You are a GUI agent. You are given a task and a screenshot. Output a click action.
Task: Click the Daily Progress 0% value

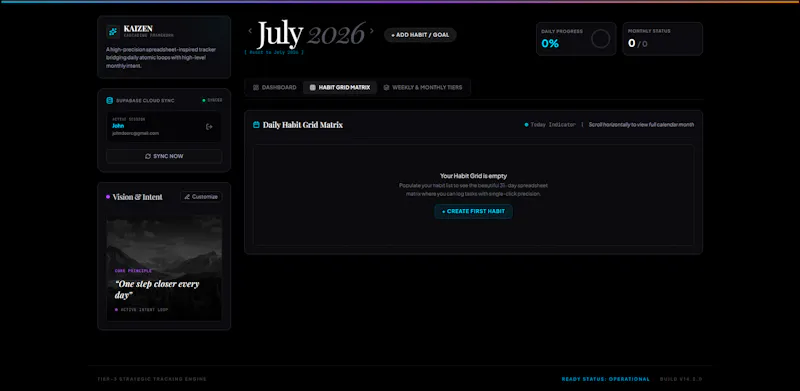click(550, 43)
